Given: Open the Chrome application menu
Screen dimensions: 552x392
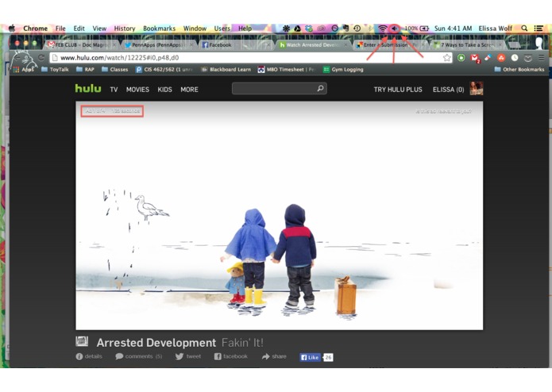Looking at the screenshot, I should [x=35, y=29].
